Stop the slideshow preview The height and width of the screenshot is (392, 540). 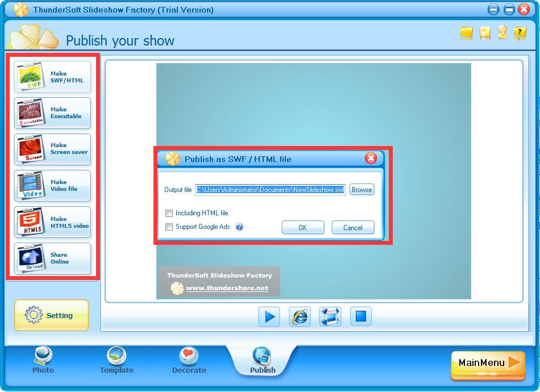click(360, 316)
